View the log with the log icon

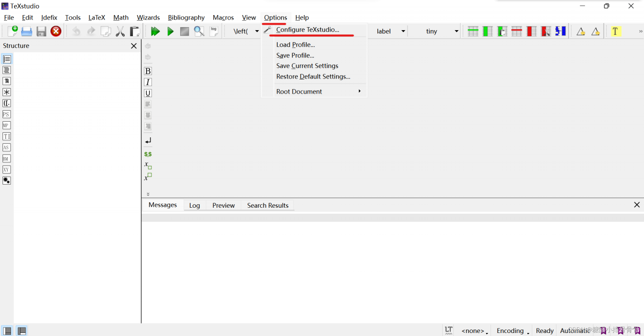click(214, 31)
